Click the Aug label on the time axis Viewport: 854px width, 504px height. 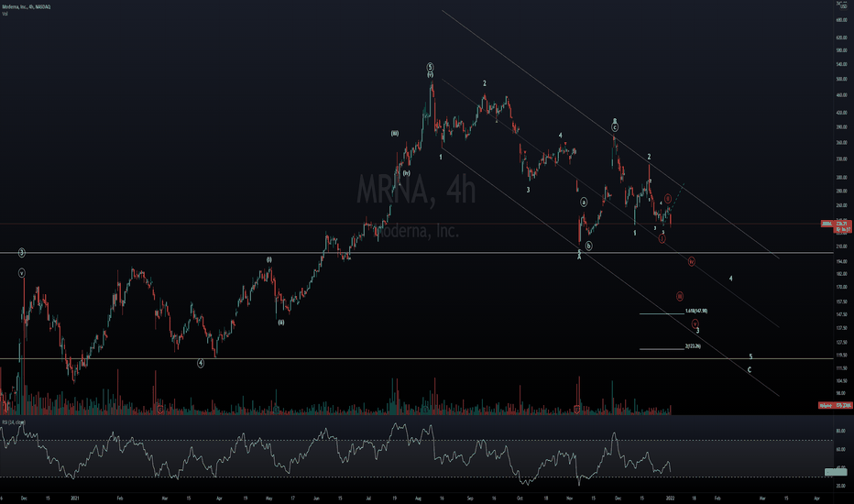click(x=418, y=498)
